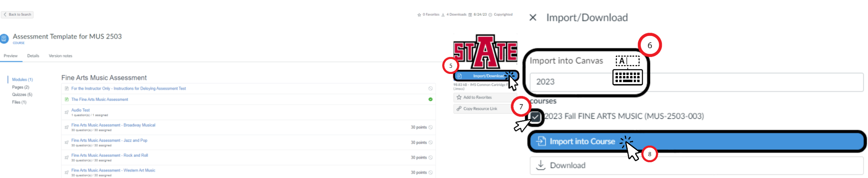This screenshot has height=178, width=868.
Task: Click the green published icon on Fine Arts Music Assessment
Action: point(430,99)
